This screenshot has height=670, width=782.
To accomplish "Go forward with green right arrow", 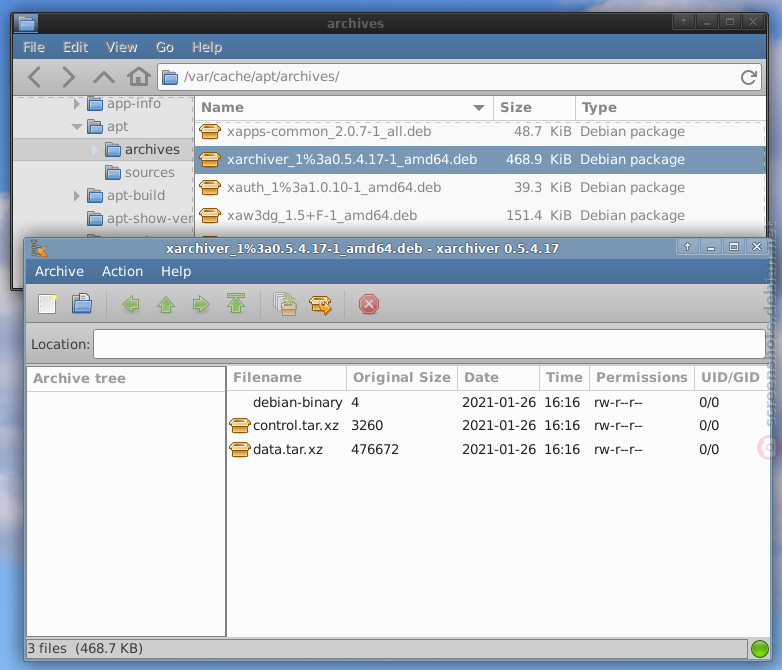I will point(201,304).
